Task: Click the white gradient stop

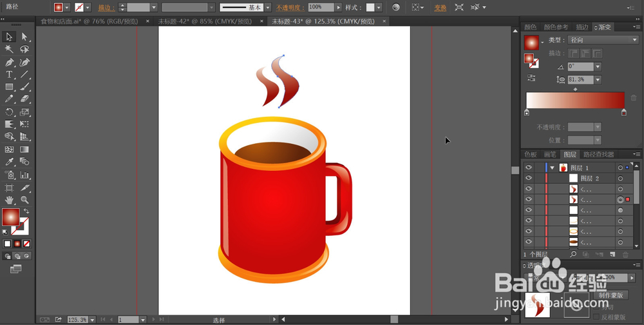Action: 527,113
